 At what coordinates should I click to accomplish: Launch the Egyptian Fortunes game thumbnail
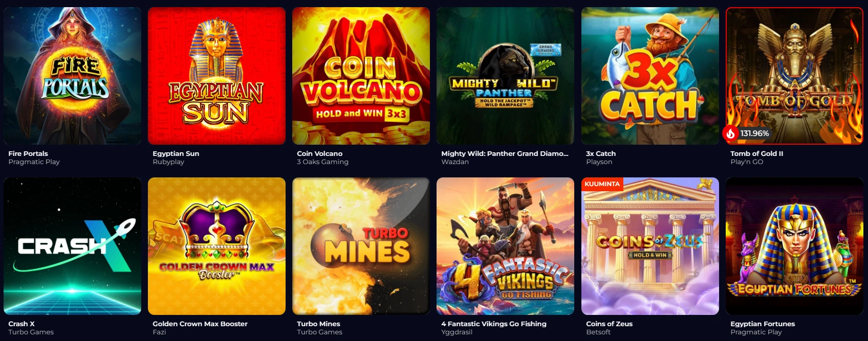pyautogui.click(x=794, y=246)
